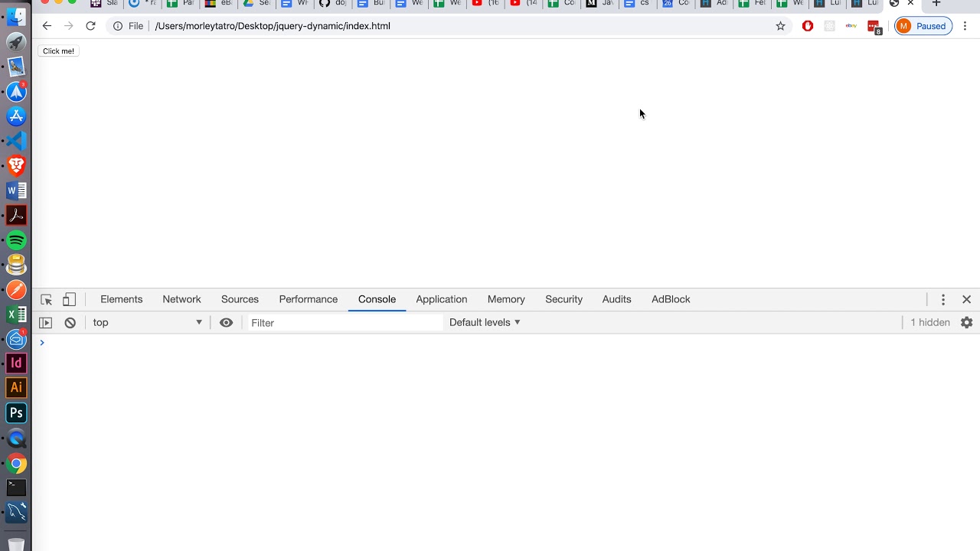The image size is (980, 551).
Task: Open the Audits tab
Action: 616,299
